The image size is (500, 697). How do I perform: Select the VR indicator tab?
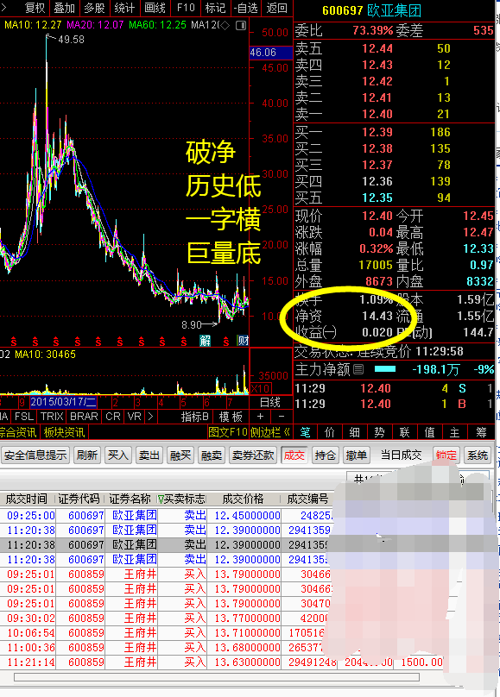click(134, 417)
